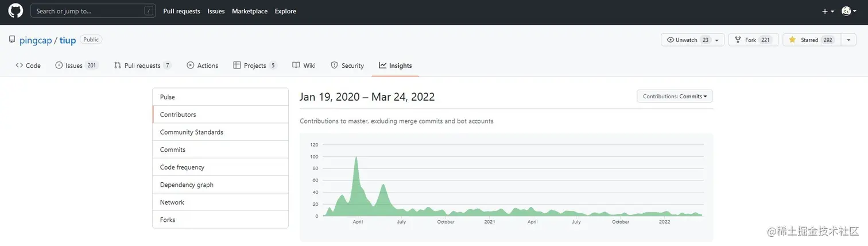Click the eye icon on Unwatch

[x=671, y=40]
